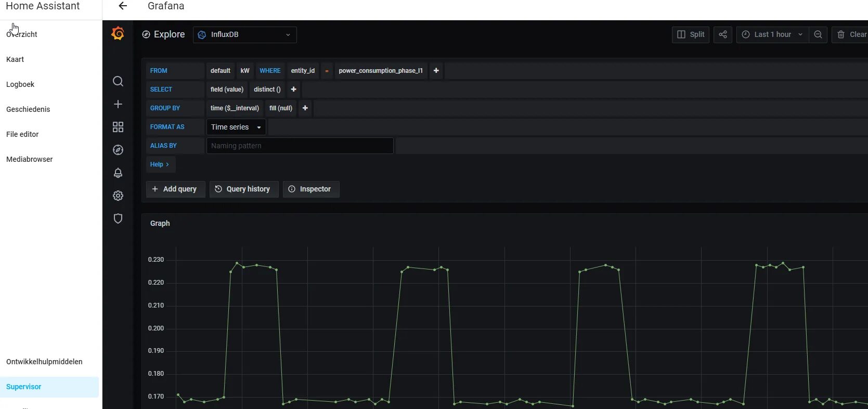Click the Split view button
Screen dimensions: 868x409
pyautogui.click(x=691, y=34)
